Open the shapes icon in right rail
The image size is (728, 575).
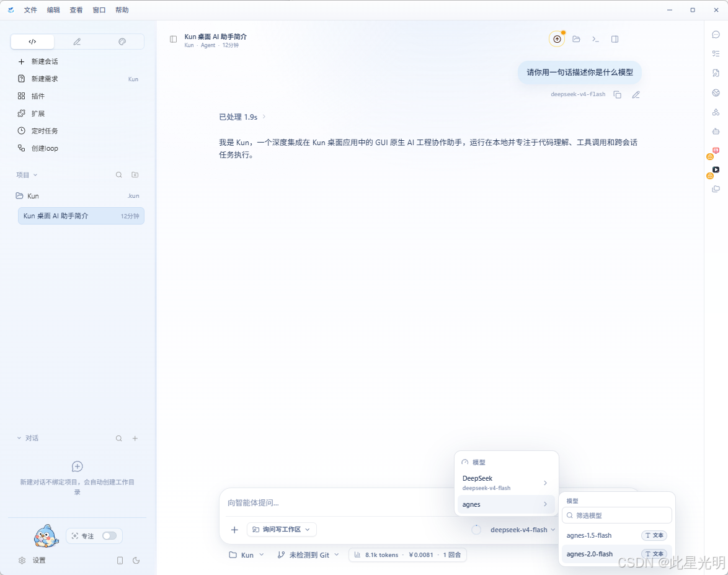pyautogui.click(x=716, y=112)
